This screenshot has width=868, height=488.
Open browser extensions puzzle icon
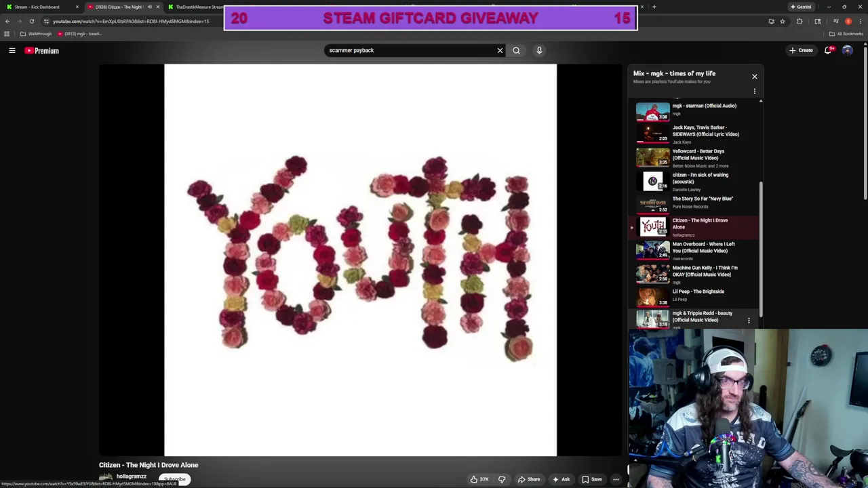800,21
